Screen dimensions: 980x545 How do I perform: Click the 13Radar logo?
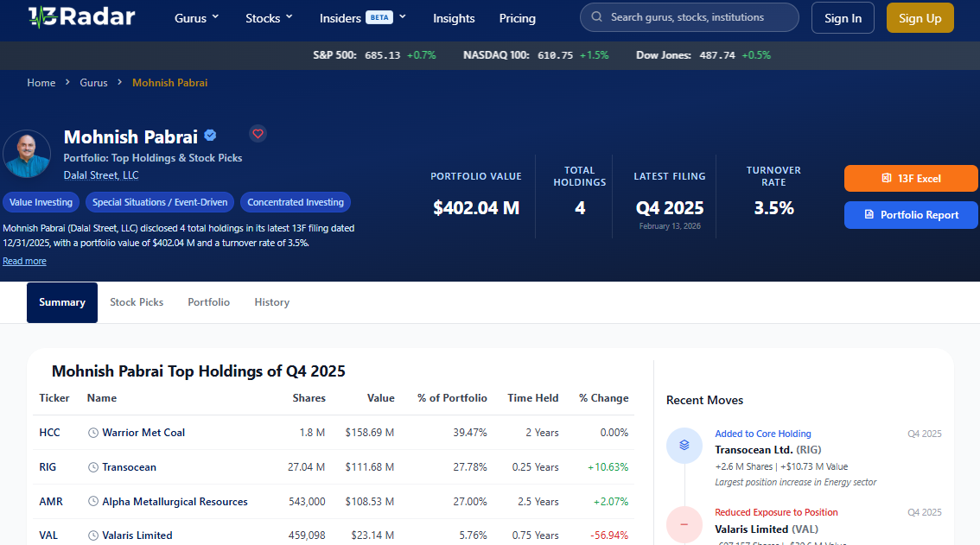(x=82, y=17)
